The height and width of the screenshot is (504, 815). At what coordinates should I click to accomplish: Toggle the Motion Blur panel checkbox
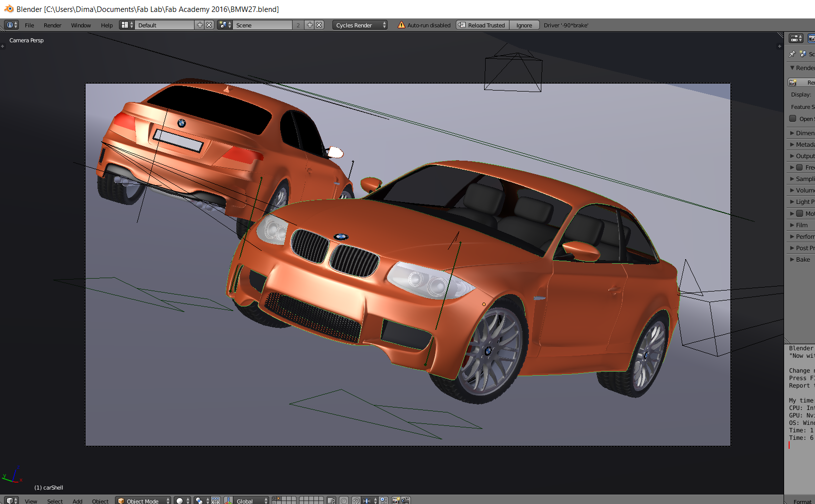[x=800, y=213]
